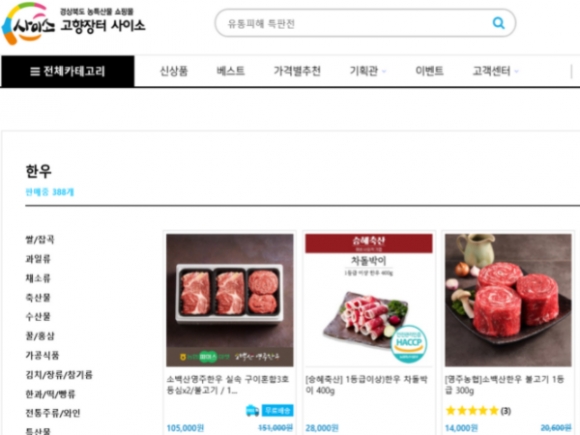The height and width of the screenshot is (435, 580).
Task: Select the 쌀/잡곡 category link
Action: pos(40,240)
